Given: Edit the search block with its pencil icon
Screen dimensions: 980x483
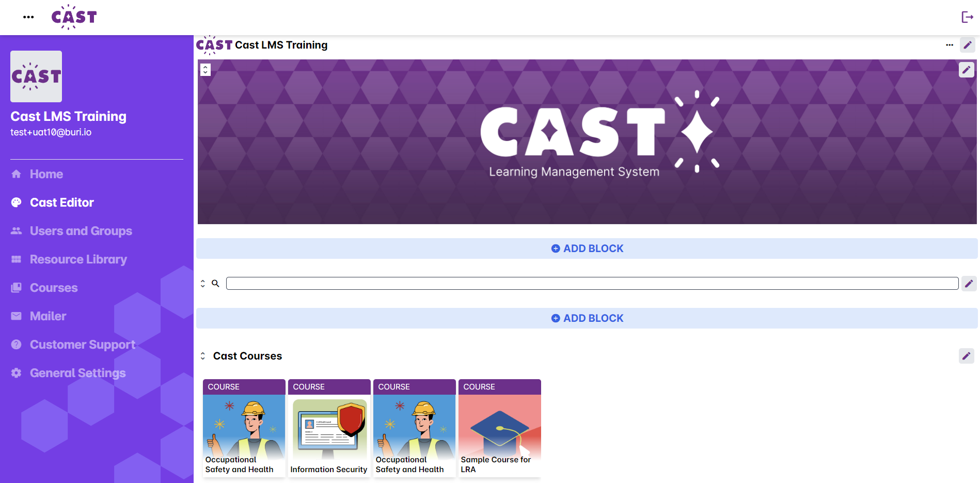Looking at the screenshot, I should 969,284.
